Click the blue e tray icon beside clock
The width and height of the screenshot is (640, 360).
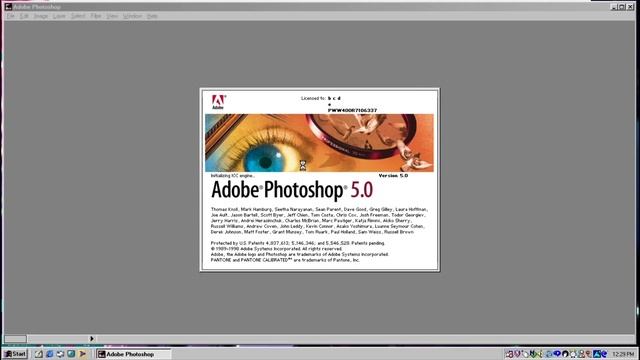pyautogui.click(x=604, y=354)
